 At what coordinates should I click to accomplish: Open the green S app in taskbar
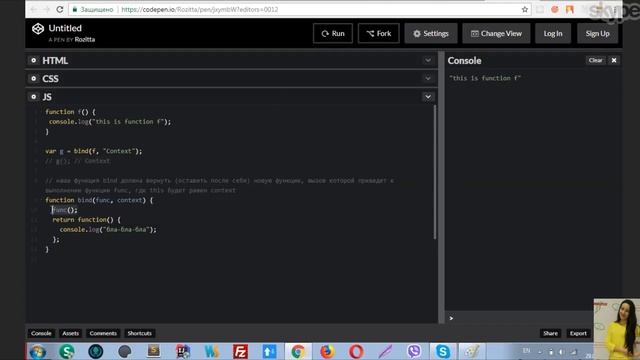click(x=67, y=351)
